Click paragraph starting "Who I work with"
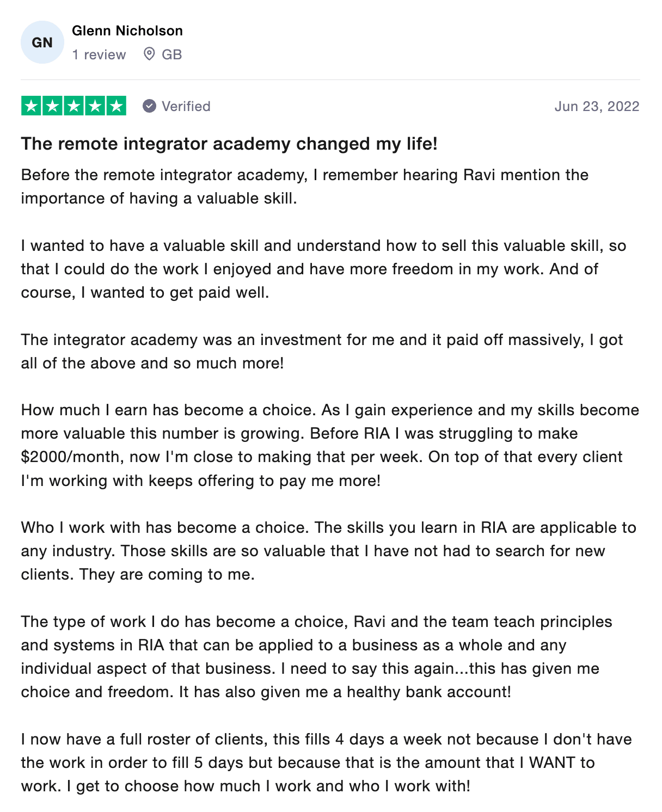The image size is (662, 812). pos(328,551)
